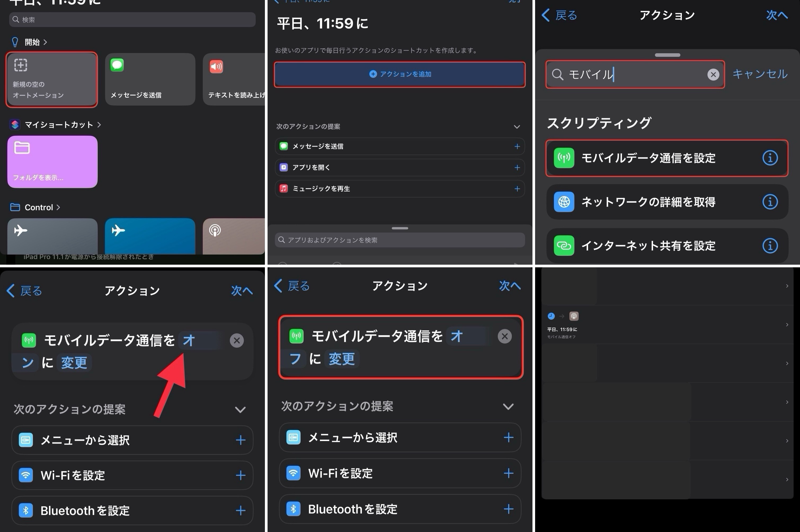Open the Control folder header

click(39, 207)
